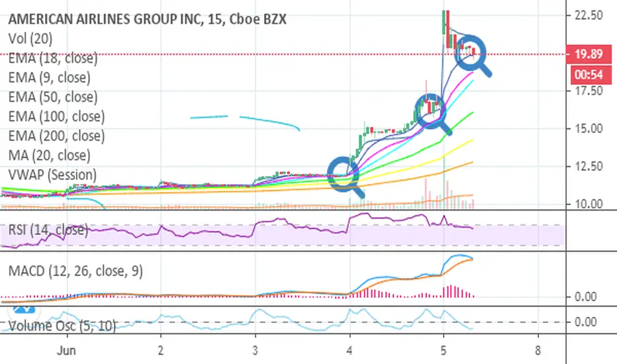The width and height of the screenshot is (617, 364).
Task: Click the date 4 on time axis
Action: (350, 351)
